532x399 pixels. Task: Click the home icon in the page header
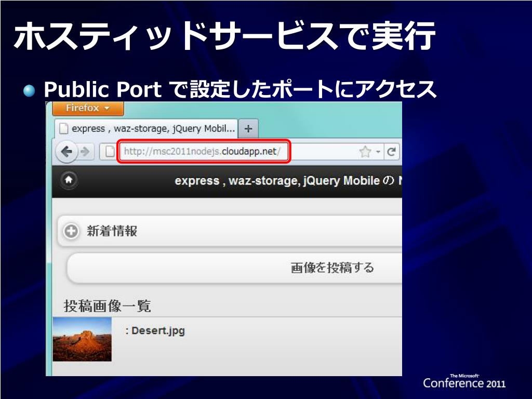(69, 180)
